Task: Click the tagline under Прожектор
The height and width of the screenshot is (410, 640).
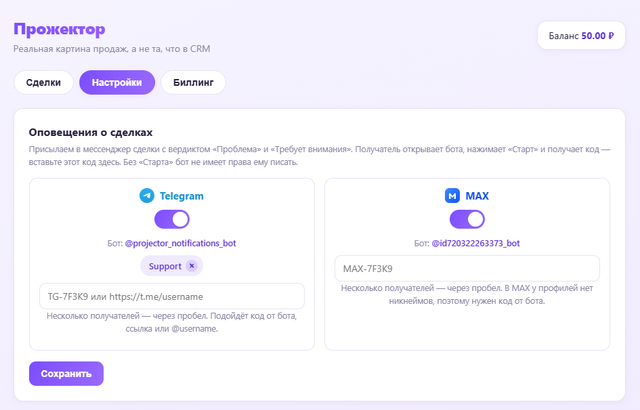Action: coord(112,49)
